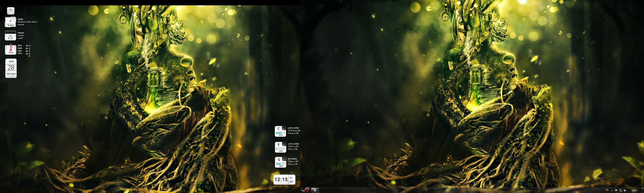This screenshot has width=644, height=193.
Task: Click the 'MY BOOK' drive label
Action: (292, 159)
